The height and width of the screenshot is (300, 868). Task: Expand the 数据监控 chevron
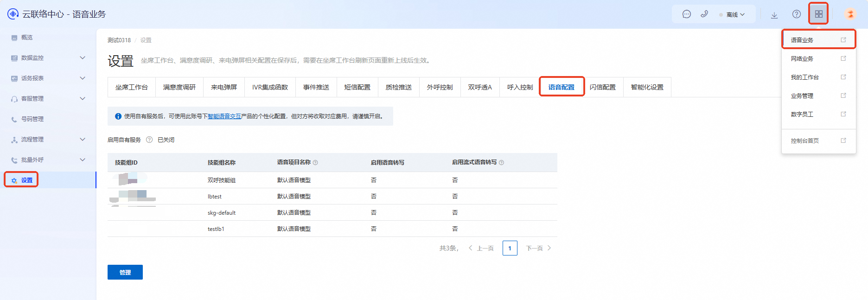[x=83, y=58]
